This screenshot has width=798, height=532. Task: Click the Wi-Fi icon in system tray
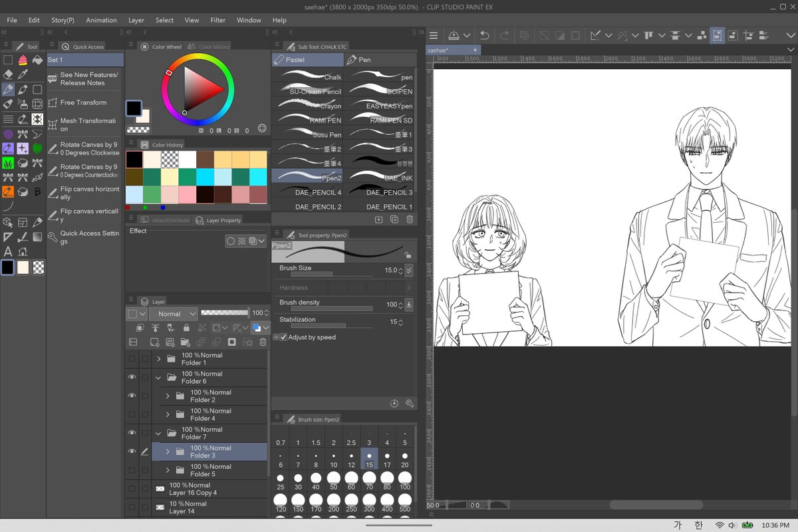click(x=720, y=525)
